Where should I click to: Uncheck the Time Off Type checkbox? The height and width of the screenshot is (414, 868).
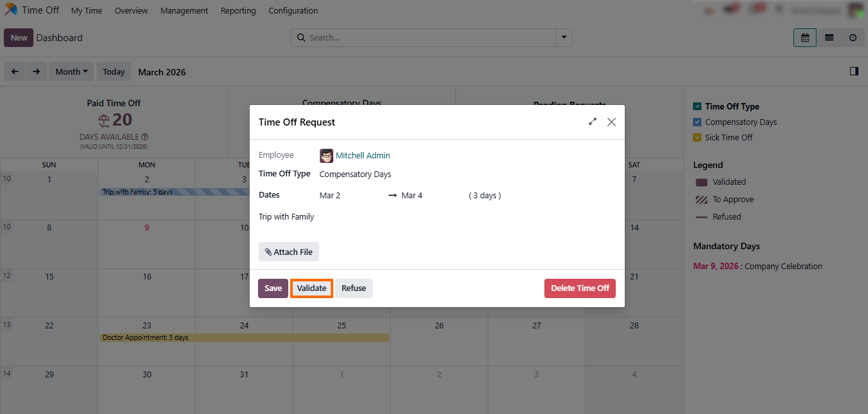point(697,107)
